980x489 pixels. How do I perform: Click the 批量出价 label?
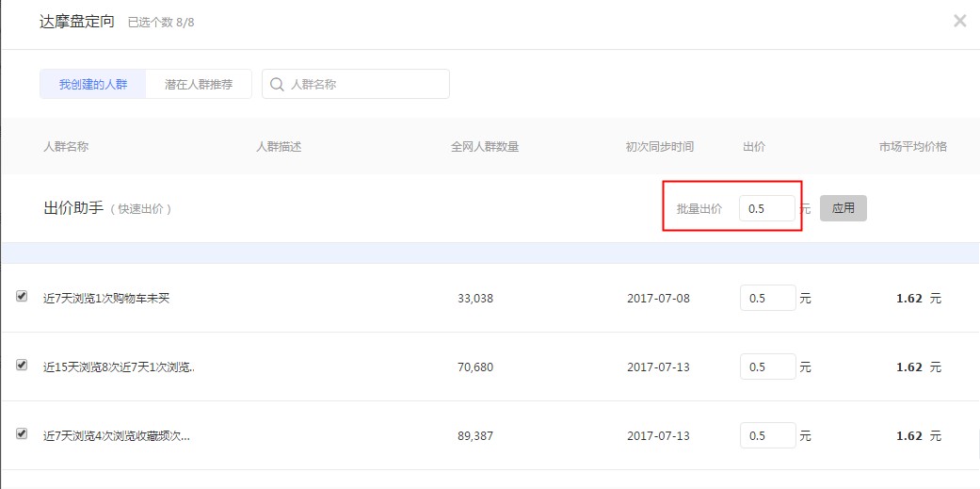coord(699,209)
